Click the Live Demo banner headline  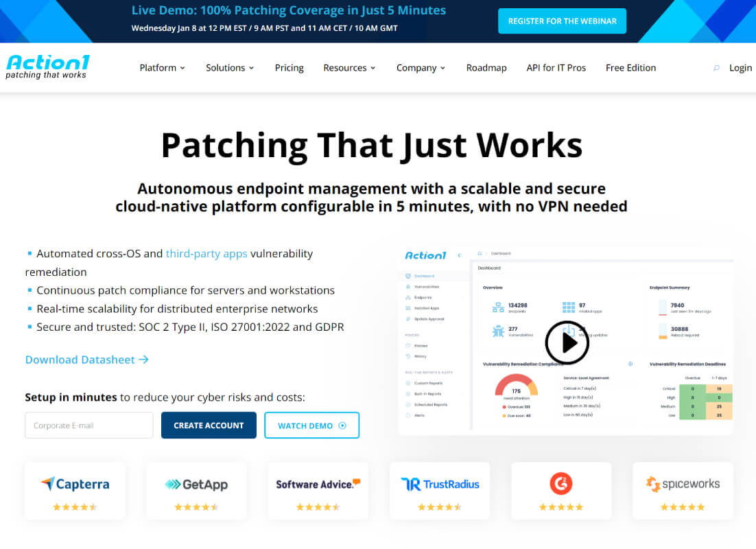coord(288,10)
